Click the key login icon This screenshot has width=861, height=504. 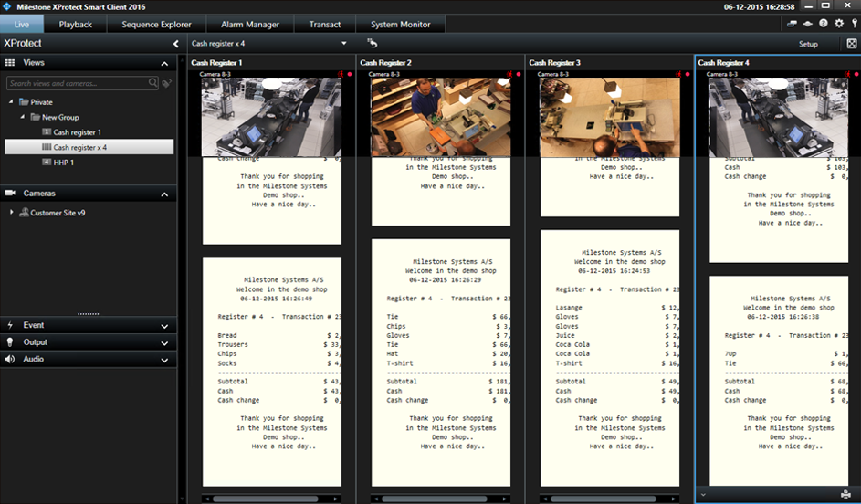click(x=855, y=23)
